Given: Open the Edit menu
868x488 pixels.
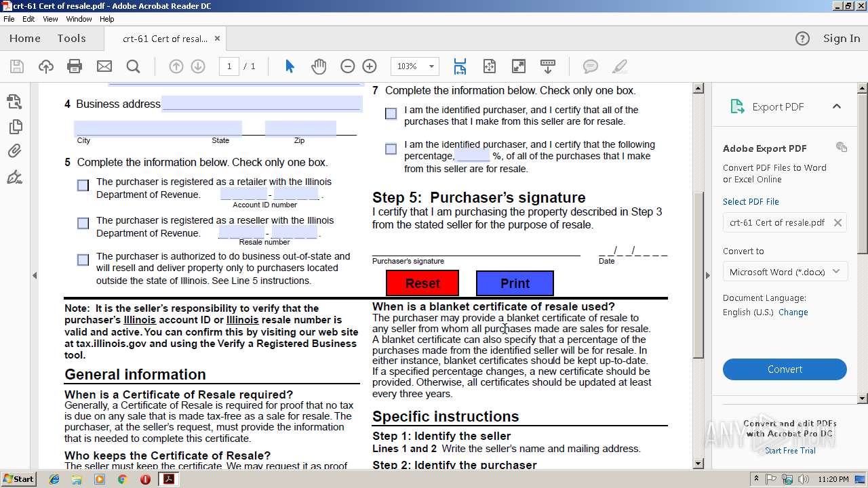Looking at the screenshot, I should 28,19.
